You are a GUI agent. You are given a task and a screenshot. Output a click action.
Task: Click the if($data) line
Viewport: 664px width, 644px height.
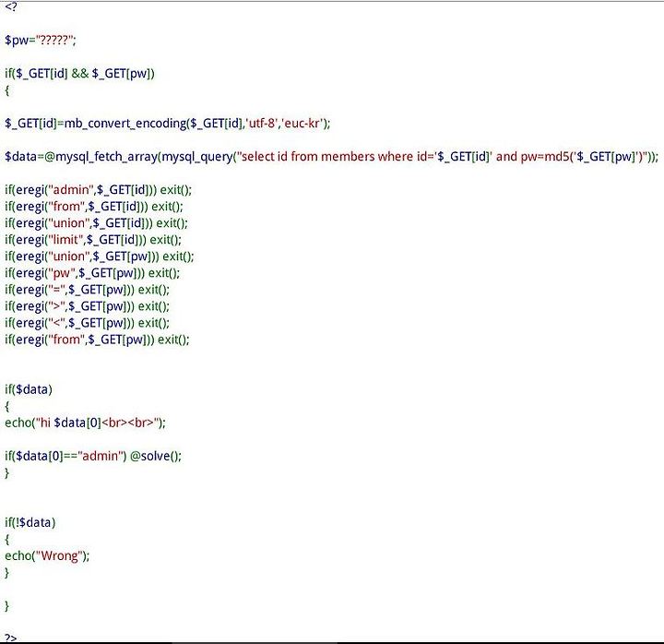click(x=29, y=389)
